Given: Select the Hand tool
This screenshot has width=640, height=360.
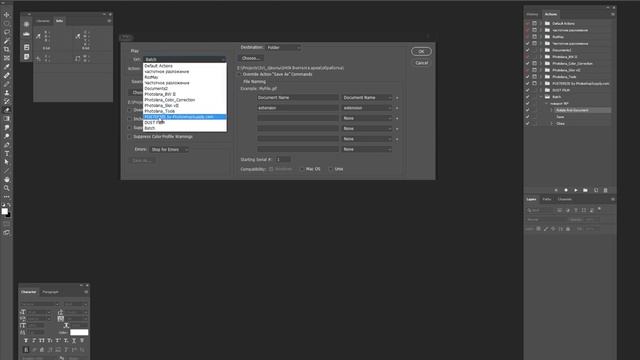Looking at the screenshot, I should (x=7, y=180).
